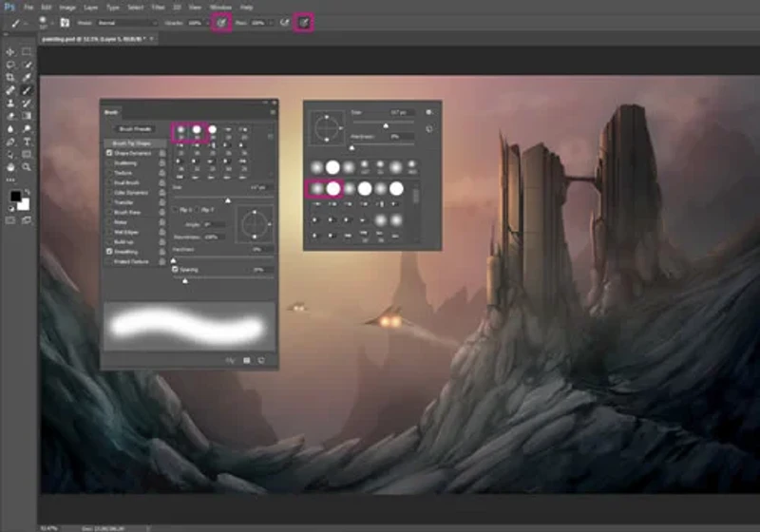Select the Quick Selection tool

tap(27, 65)
